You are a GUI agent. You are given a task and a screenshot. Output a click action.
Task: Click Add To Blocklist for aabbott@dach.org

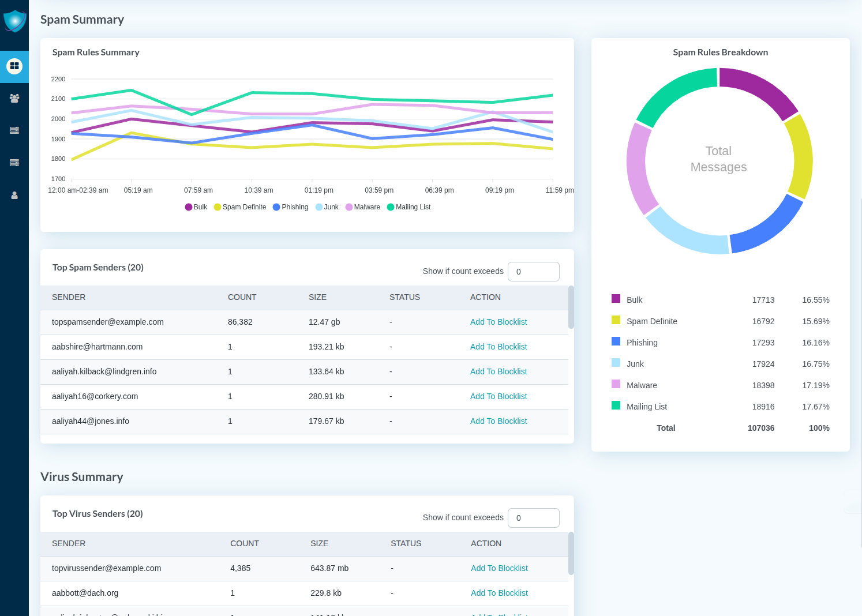pos(499,593)
